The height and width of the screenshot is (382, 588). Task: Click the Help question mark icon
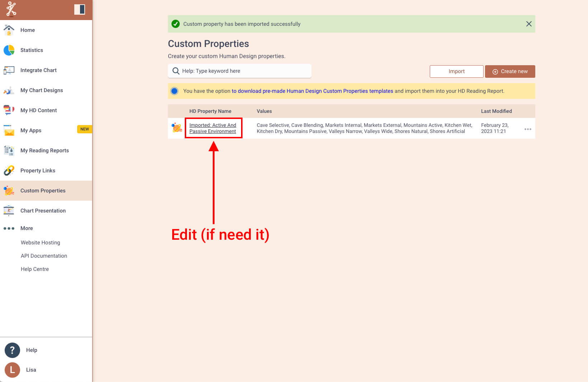pos(12,350)
